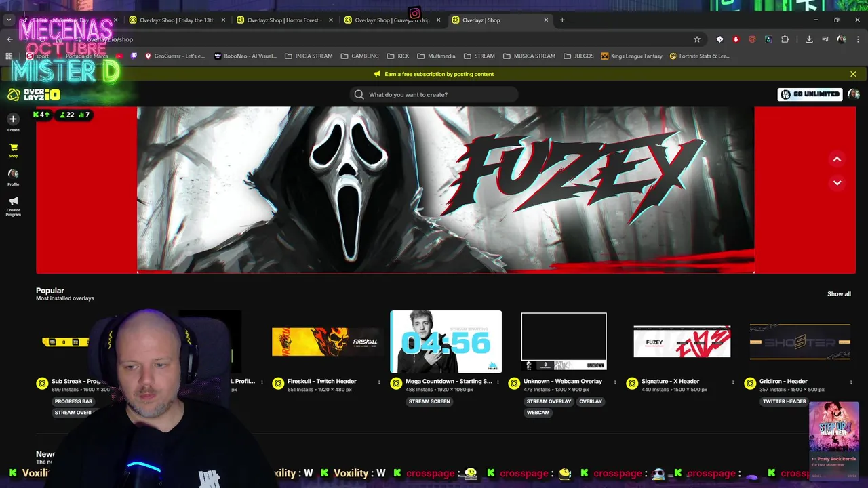Click Earn a free subscription link
Viewport: 868px width, 488px height.
(439, 74)
